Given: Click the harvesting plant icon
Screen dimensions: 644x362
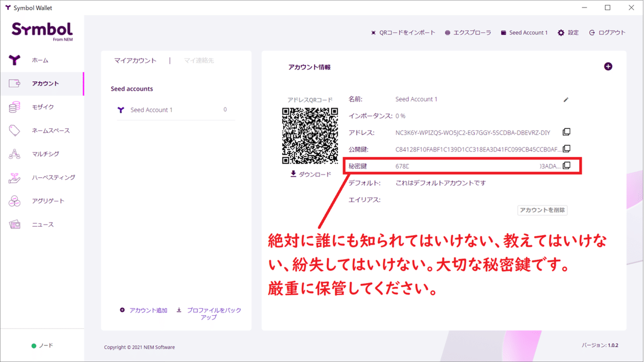Looking at the screenshot, I should pyautogui.click(x=14, y=177).
